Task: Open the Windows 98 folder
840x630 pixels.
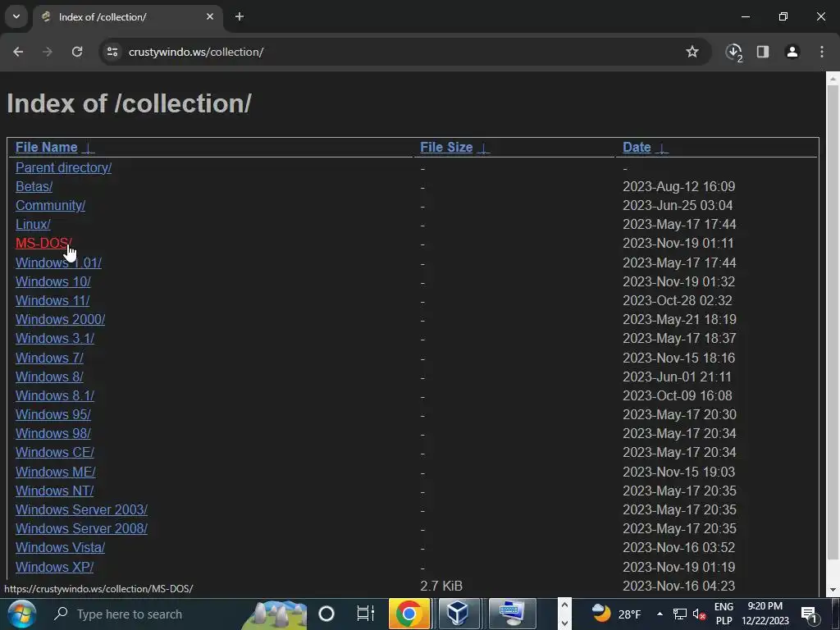Action: [x=53, y=433]
